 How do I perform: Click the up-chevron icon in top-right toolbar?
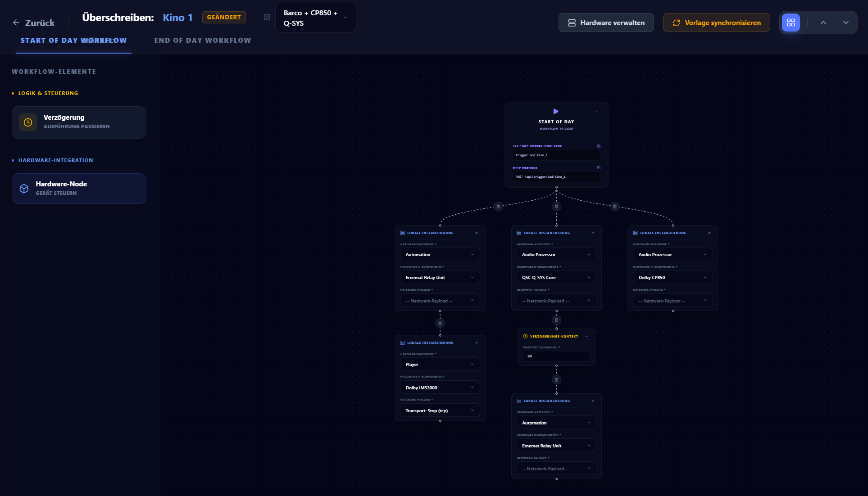pyautogui.click(x=823, y=22)
